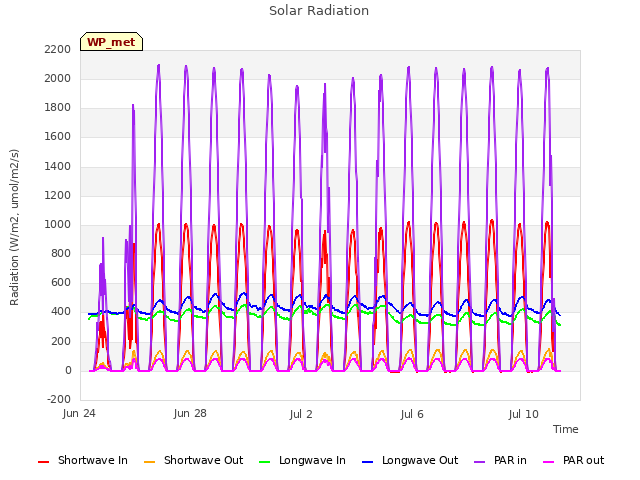Click the blue Longwave Out legend swatch
Viewport: 640px width, 480px height.
pyautogui.click(x=367, y=462)
